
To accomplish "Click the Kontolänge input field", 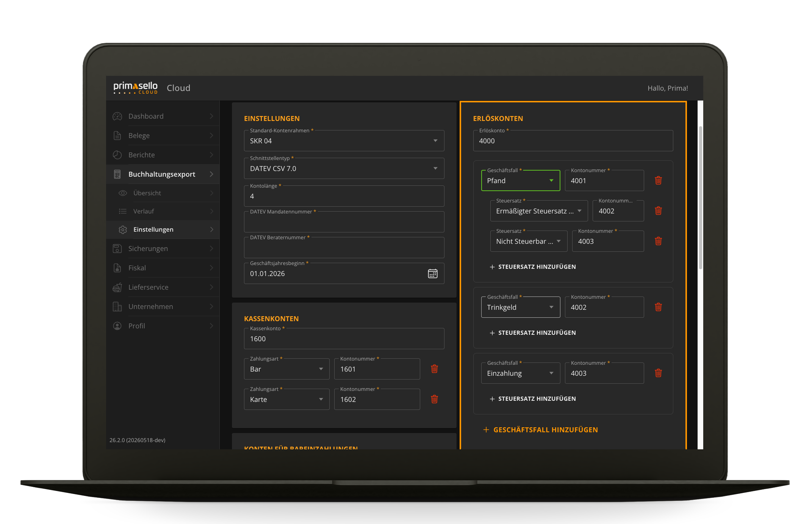I will coord(344,196).
